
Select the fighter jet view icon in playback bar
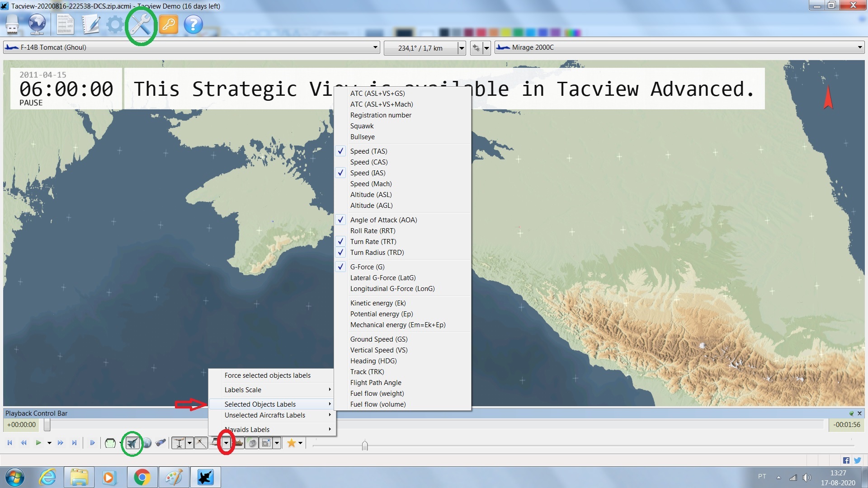click(132, 443)
